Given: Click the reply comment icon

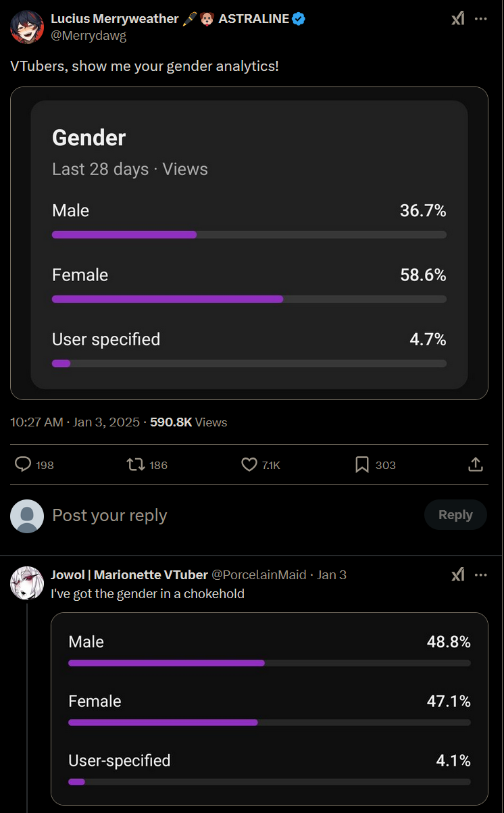Looking at the screenshot, I should 24,464.
